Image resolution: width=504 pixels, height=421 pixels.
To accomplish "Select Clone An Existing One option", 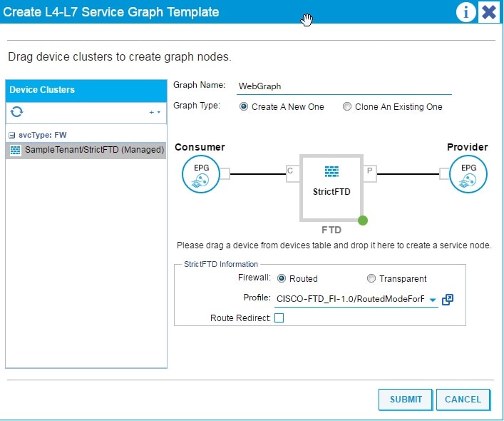I will [x=347, y=106].
